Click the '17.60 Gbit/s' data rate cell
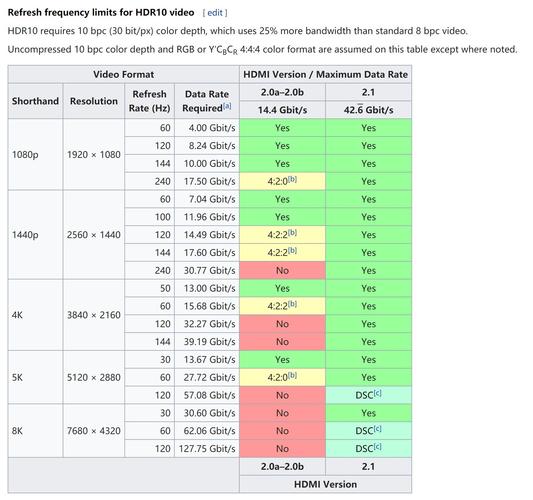This screenshot has width=533, height=500. tap(207, 253)
